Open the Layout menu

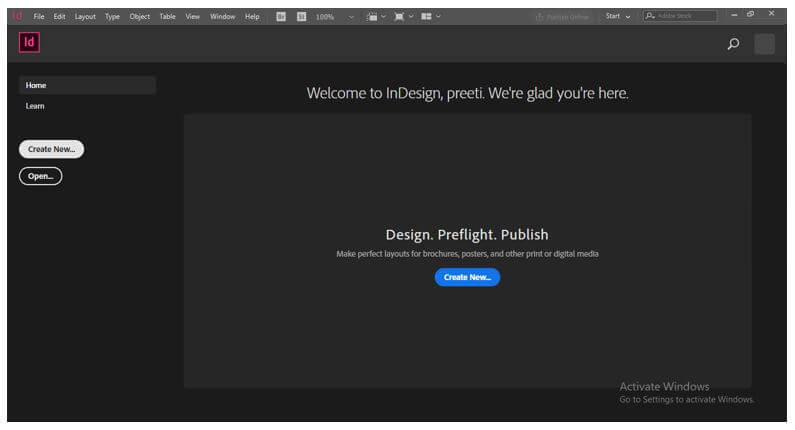(x=85, y=17)
